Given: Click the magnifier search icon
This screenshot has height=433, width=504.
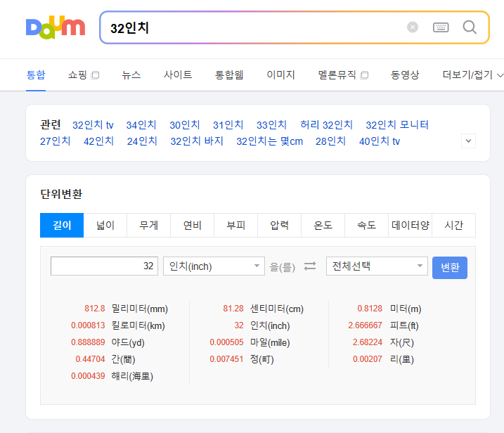Looking at the screenshot, I should click(x=470, y=27).
